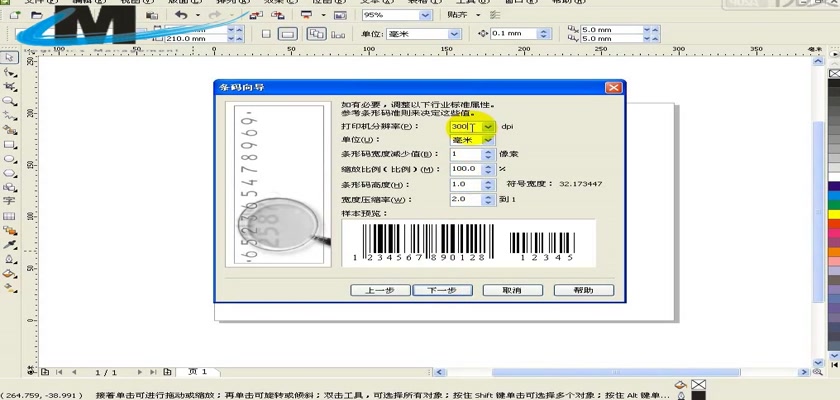Toggle portrait page orientation
840x400 pixels.
pos(266,34)
